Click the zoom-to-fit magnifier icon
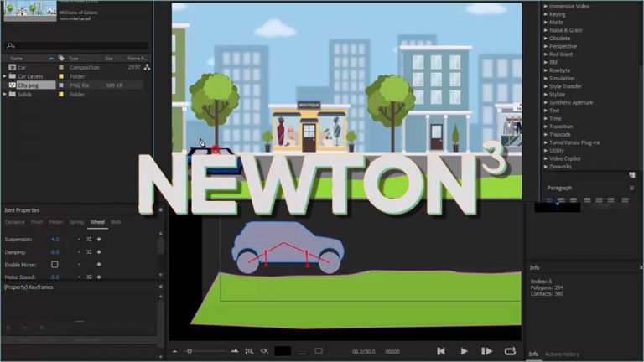The height and width of the screenshot is (362, 644). coord(249,351)
